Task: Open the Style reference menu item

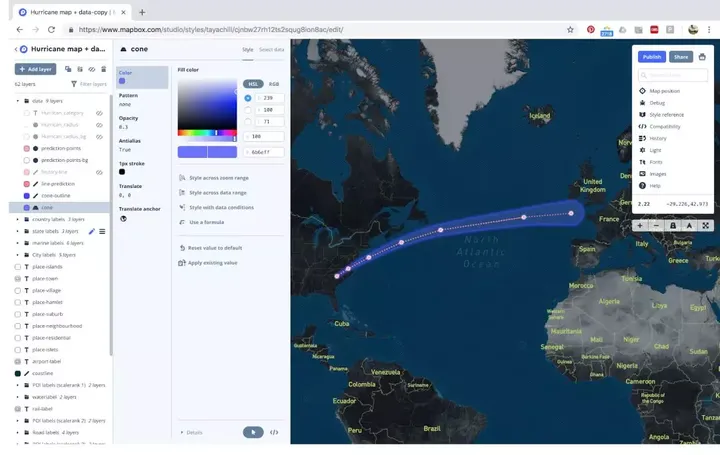Action: (666, 115)
